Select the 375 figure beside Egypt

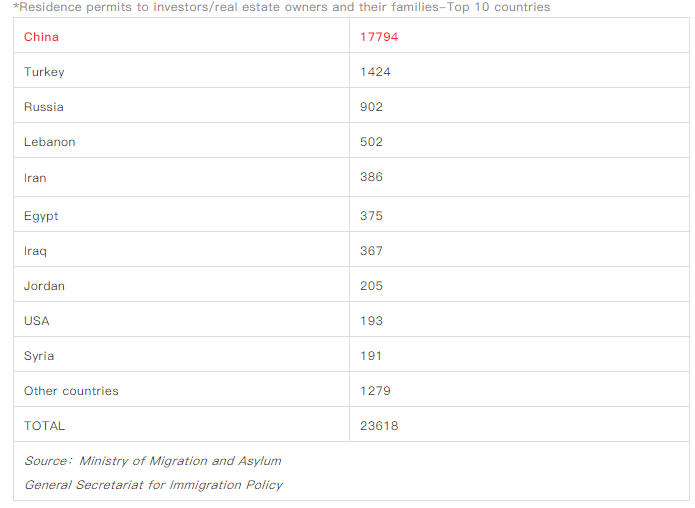click(371, 216)
